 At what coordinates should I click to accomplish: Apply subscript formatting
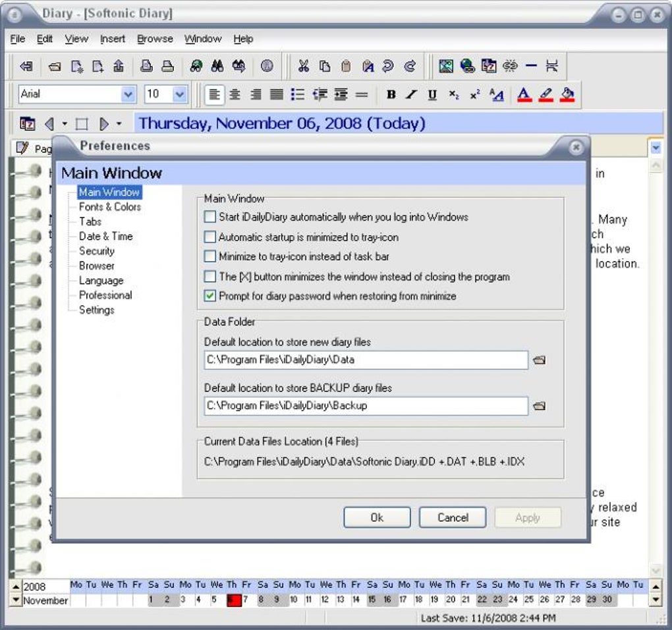[x=454, y=94]
